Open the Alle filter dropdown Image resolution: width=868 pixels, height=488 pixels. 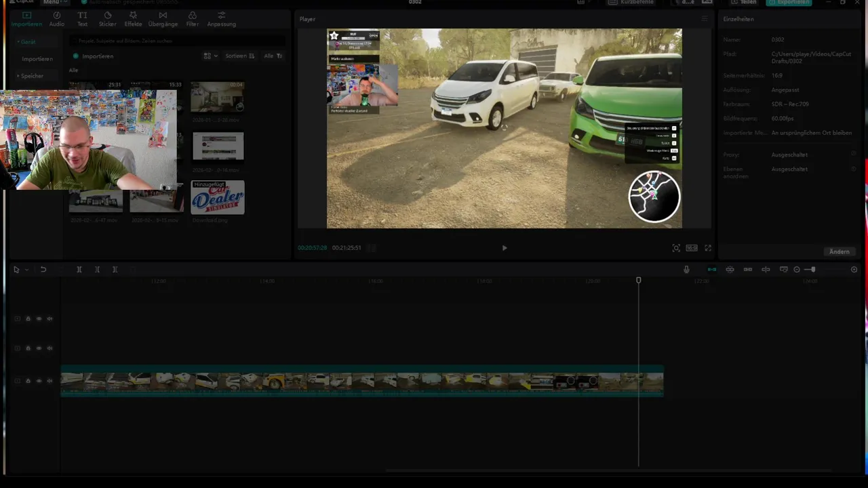click(x=273, y=56)
